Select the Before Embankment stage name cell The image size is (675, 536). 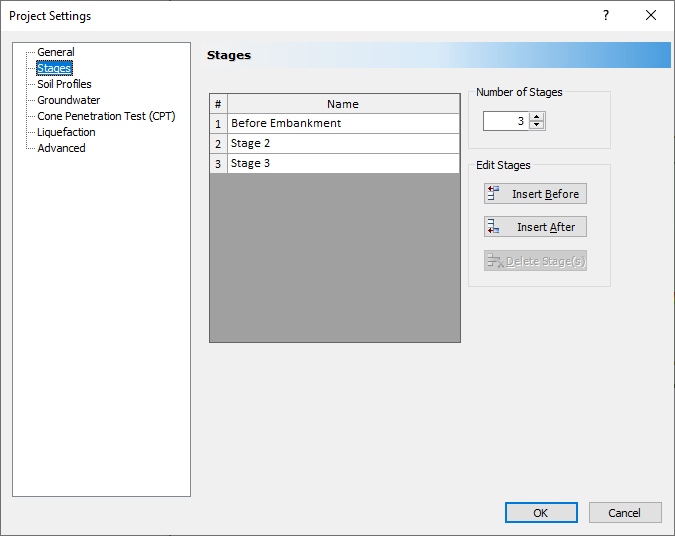point(343,123)
